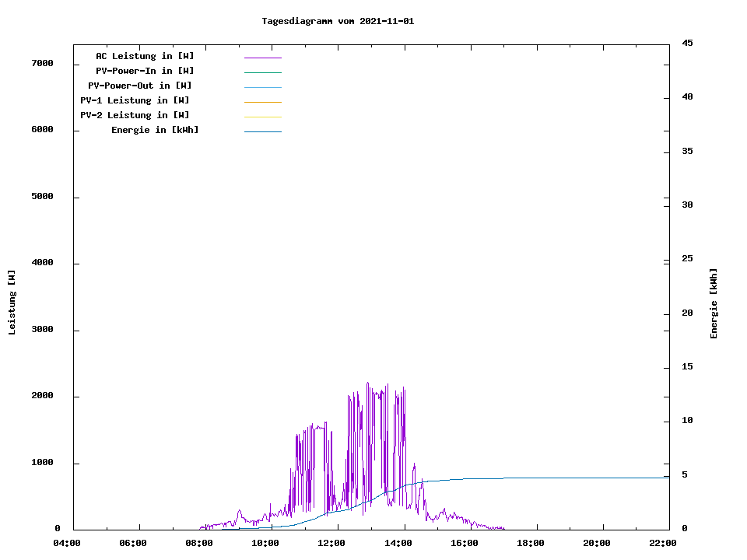Click the purple AC Leistung legend line
747x560 pixels.
click(262, 58)
